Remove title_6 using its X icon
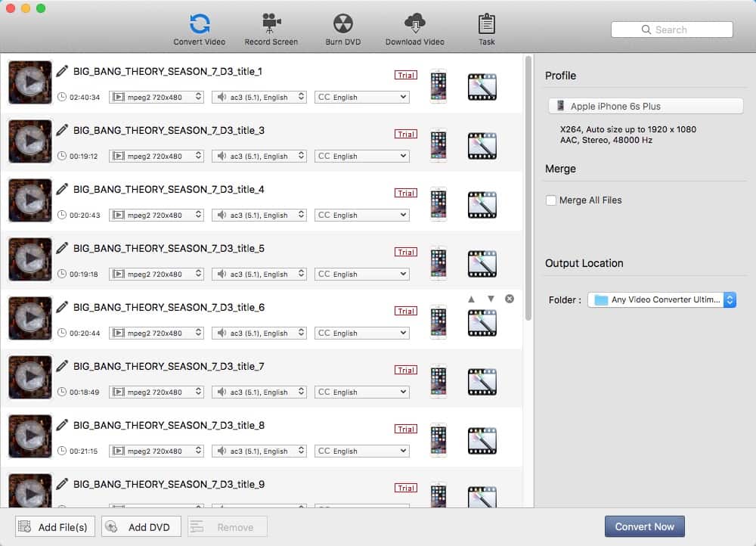The image size is (756, 546). tap(510, 299)
